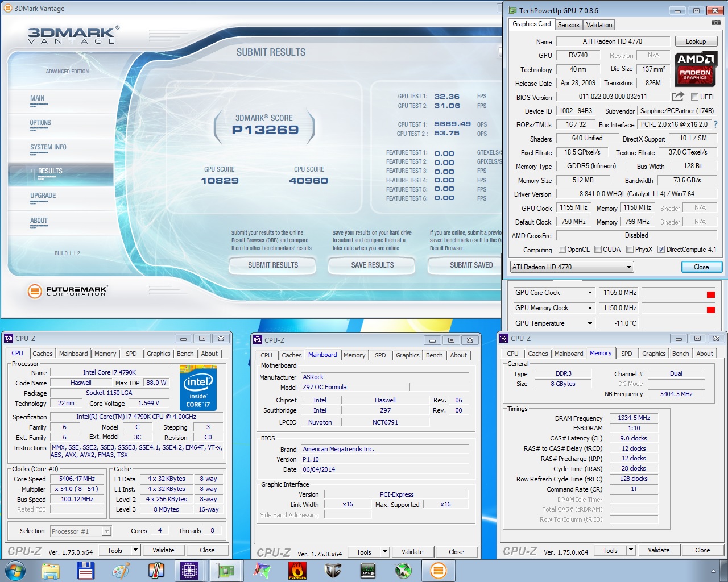728x582 pixels.
Task: Open the thermometer temperature app in taskbar
Action: (x=156, y=571)
